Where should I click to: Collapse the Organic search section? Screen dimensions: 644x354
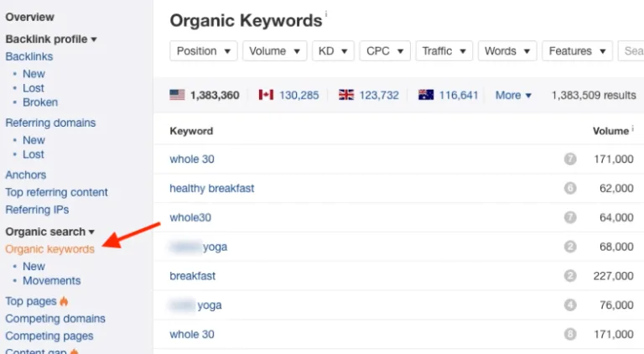[49, 232]
